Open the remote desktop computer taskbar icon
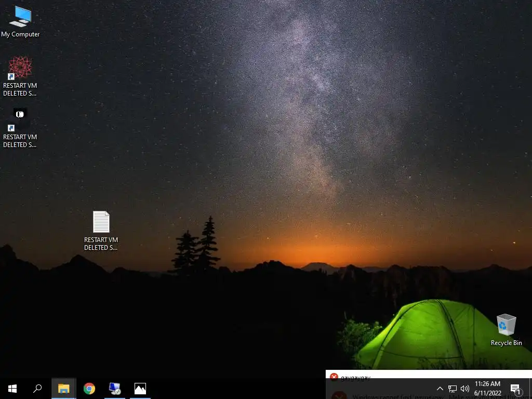The width and height of the screenshot is (532, 399). pyautogui.click(x=115, y=389)
